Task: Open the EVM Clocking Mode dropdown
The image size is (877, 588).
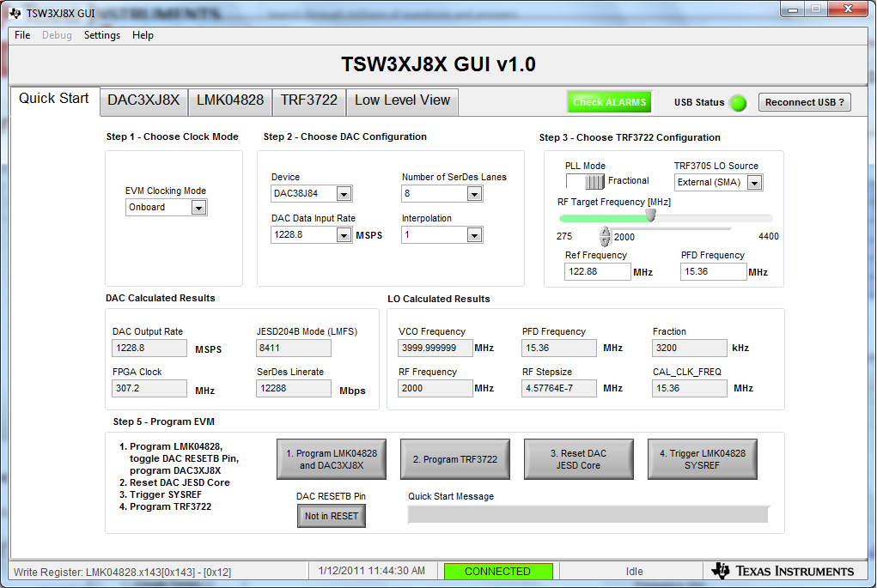Action: pos(198,208)
